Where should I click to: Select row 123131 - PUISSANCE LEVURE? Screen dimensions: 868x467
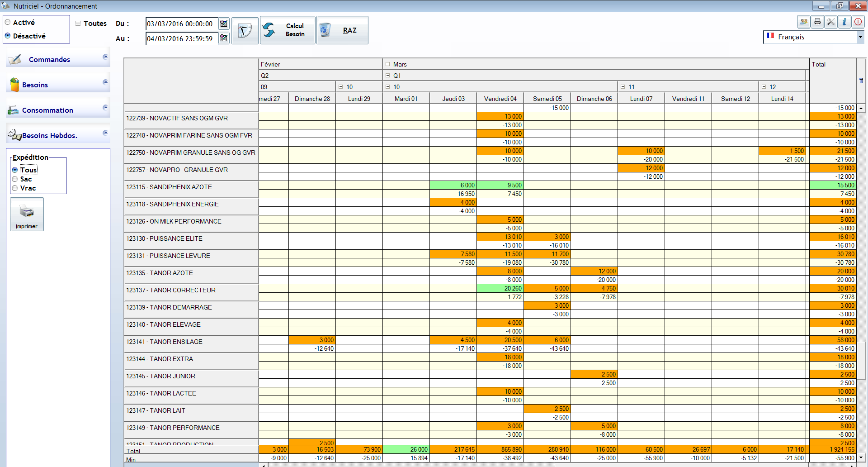click(191, 258)
